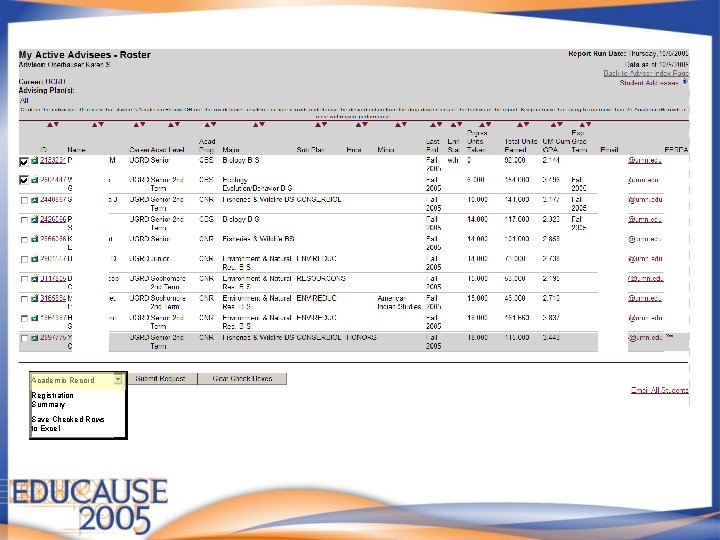
Task: Click the 'UGRD Junior' level cell
Action: (149, 259)
